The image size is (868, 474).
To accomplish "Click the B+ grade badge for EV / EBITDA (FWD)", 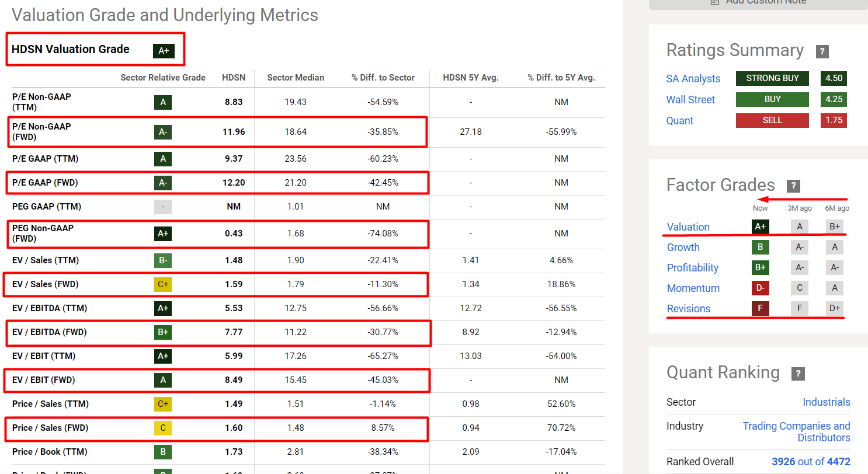I will coord(163,332).
